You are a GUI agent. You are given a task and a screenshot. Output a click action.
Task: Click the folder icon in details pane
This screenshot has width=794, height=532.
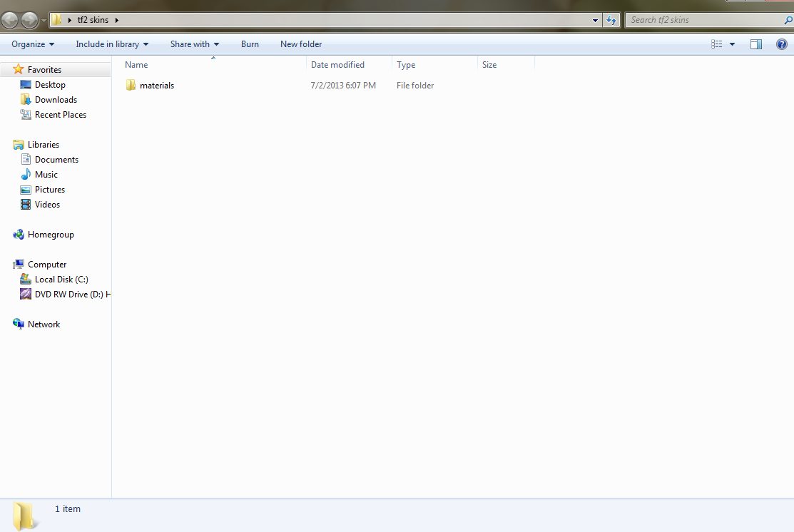pyautogui.click(x=24, y=516)
